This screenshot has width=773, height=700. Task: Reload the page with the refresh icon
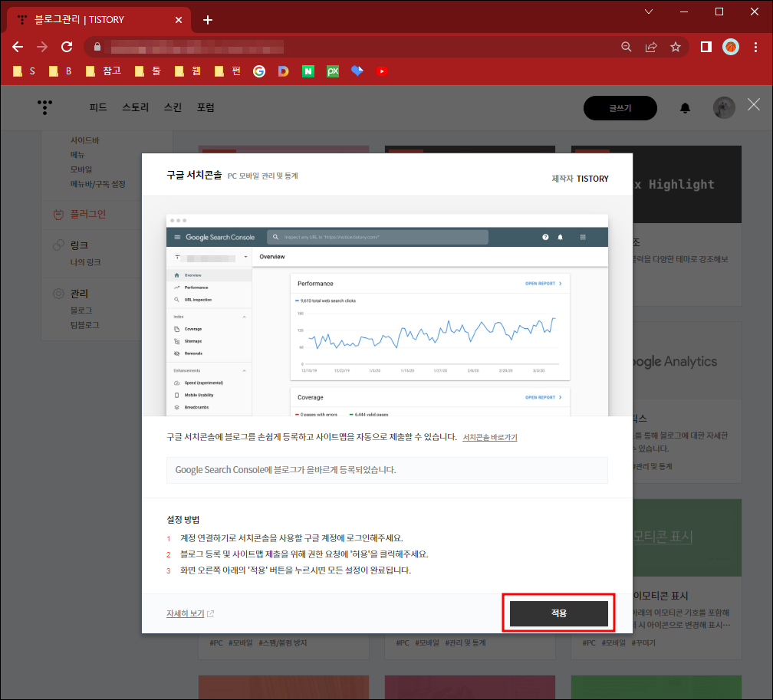point(67,47)
